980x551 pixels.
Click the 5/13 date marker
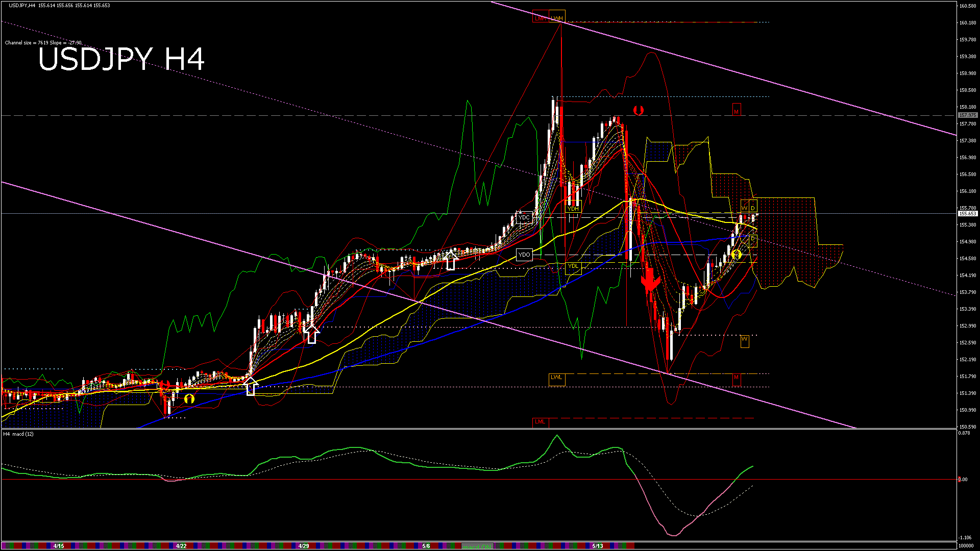[598, 546]
